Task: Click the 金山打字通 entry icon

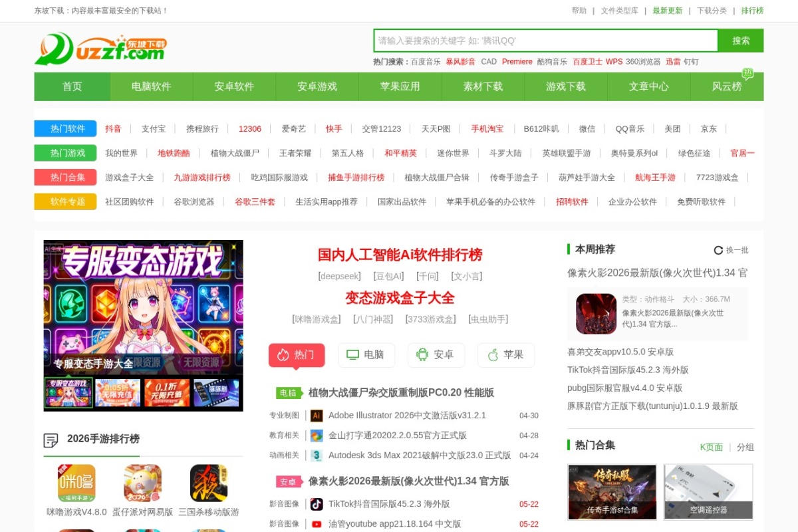Action: point(317,436)
